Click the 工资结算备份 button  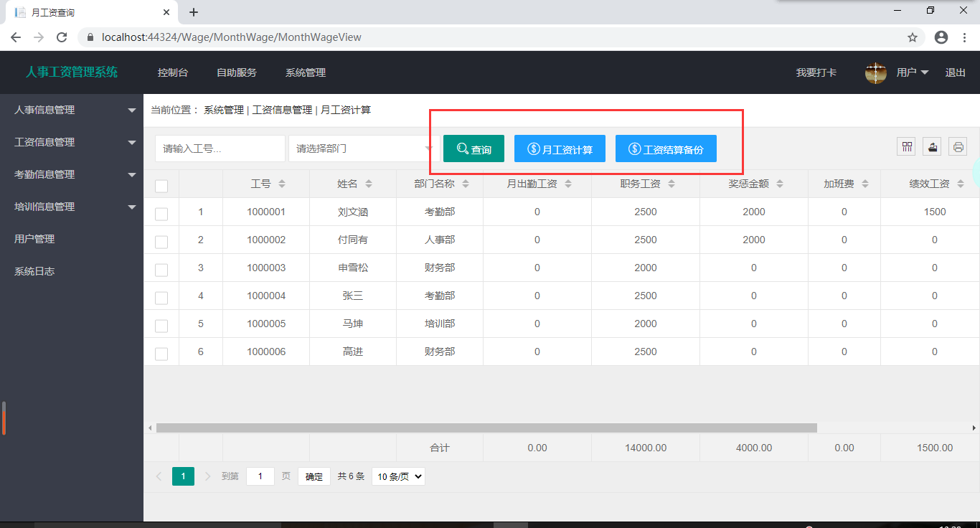click(666, 148)
